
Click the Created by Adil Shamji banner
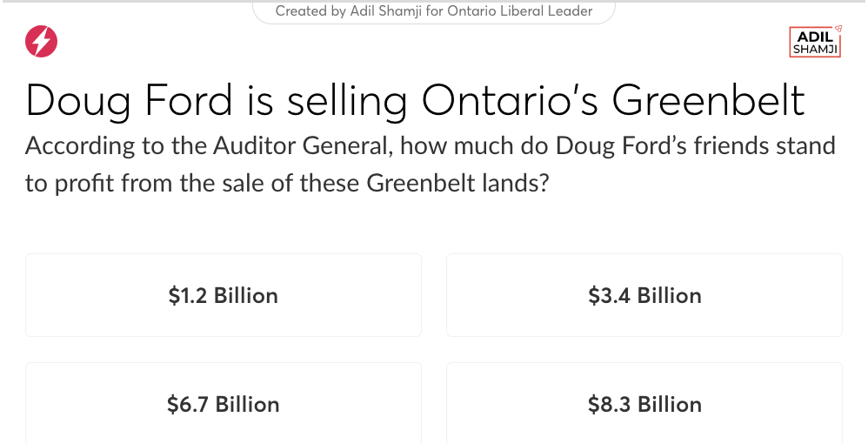pos(434,11)
